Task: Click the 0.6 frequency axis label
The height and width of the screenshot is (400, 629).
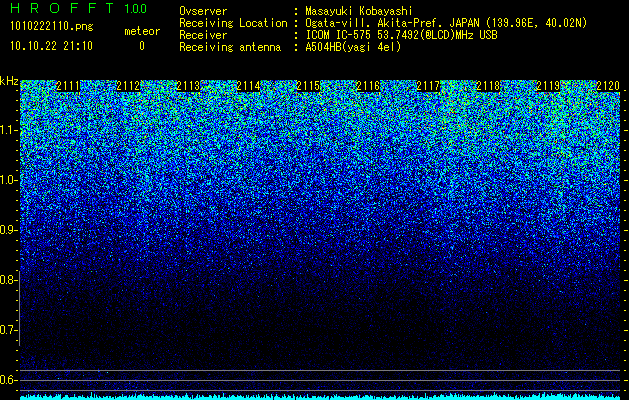Action: 7,380
